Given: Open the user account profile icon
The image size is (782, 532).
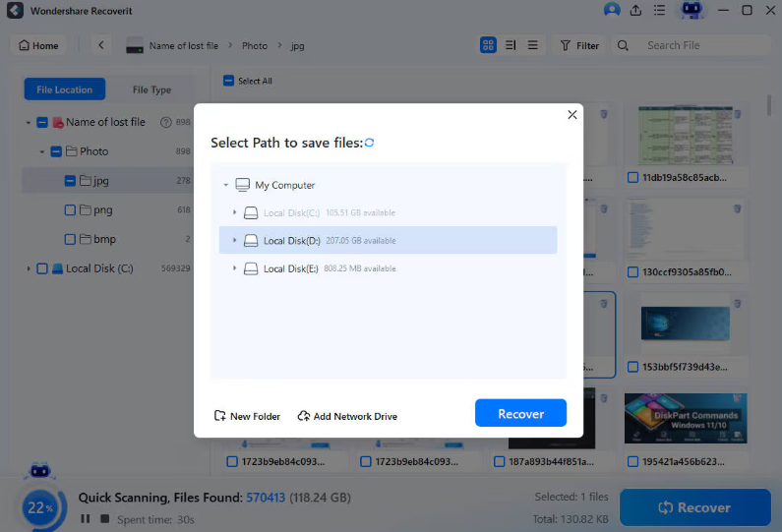Looking at the screenshot, I should coord(612,10).
